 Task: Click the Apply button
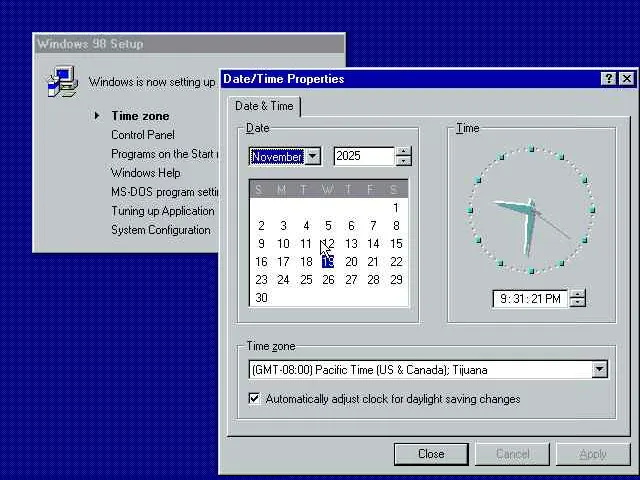coord(593,454)
